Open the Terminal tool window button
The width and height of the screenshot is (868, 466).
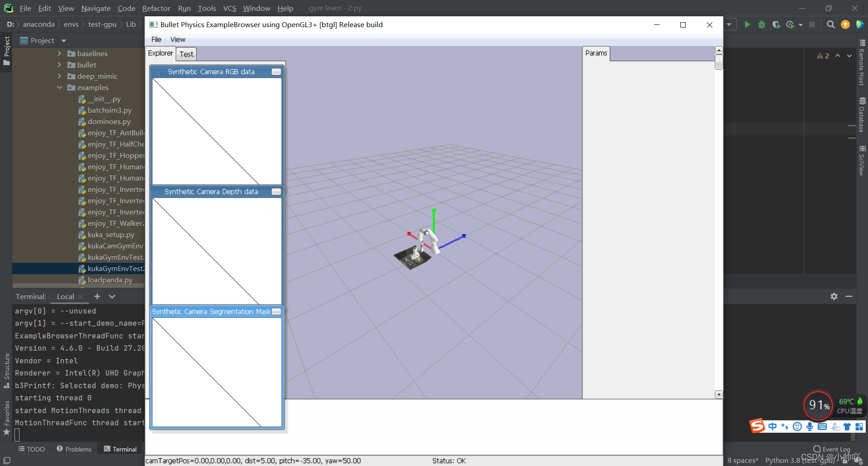[120, 449]
